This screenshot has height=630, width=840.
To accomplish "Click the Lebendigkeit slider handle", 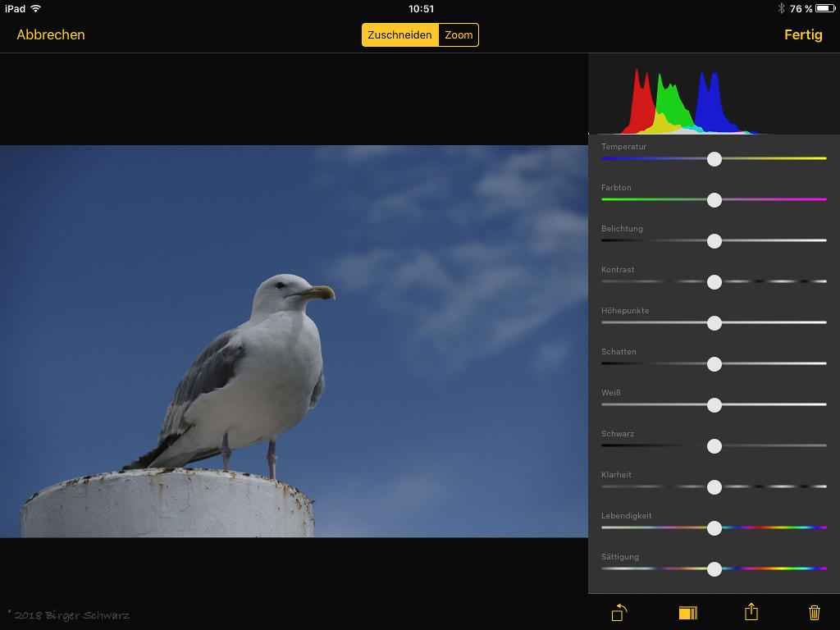I will click(x=714, y=527).
